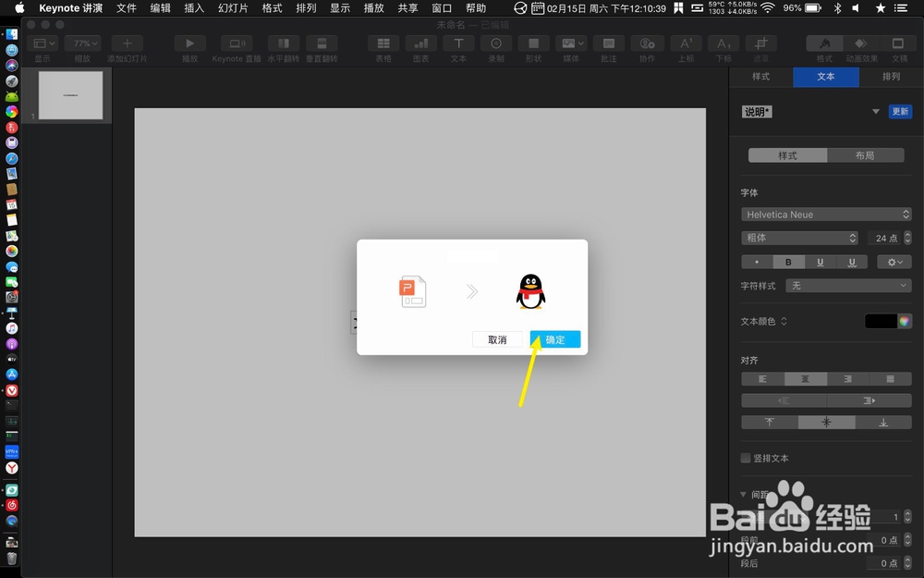Click the 遮罩 mask crop icon
Viewport: 924px width, 578px height.
pos(760,43)
